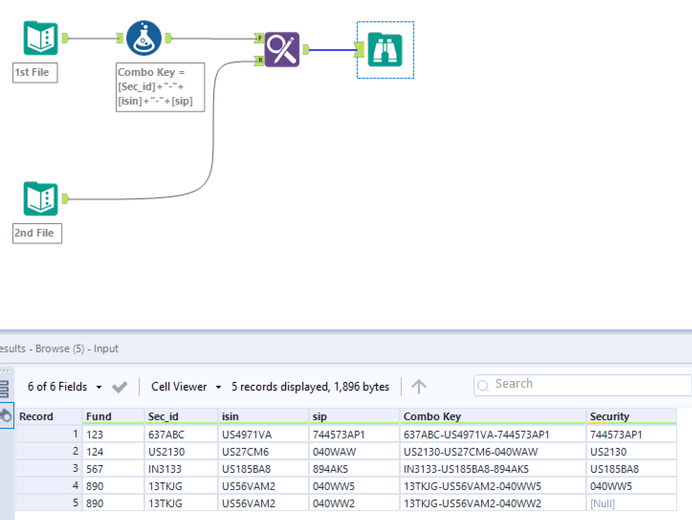Click the Search field in results

point(582,384)
